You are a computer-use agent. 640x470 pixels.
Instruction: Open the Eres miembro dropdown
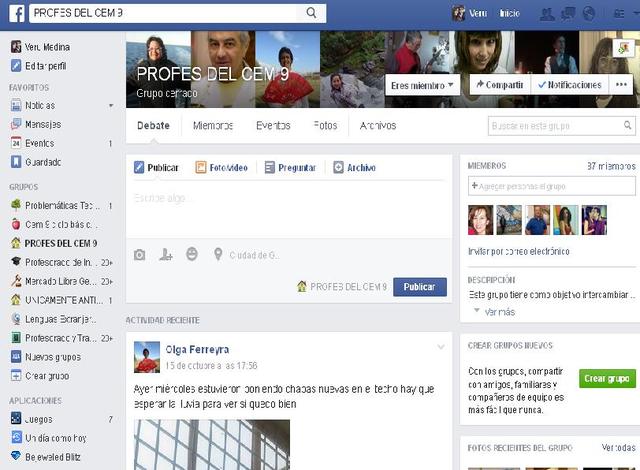(x=422, y=85)
